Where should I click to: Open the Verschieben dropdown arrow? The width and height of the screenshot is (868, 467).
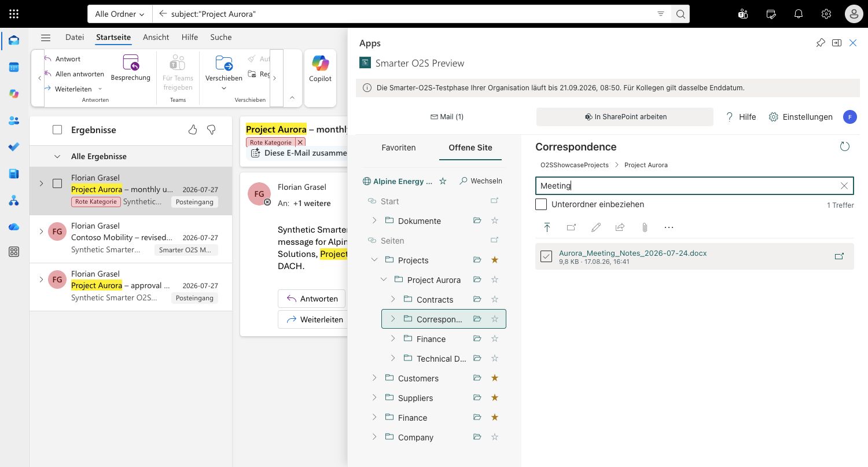pyautogui.click(x=224, y=88)
